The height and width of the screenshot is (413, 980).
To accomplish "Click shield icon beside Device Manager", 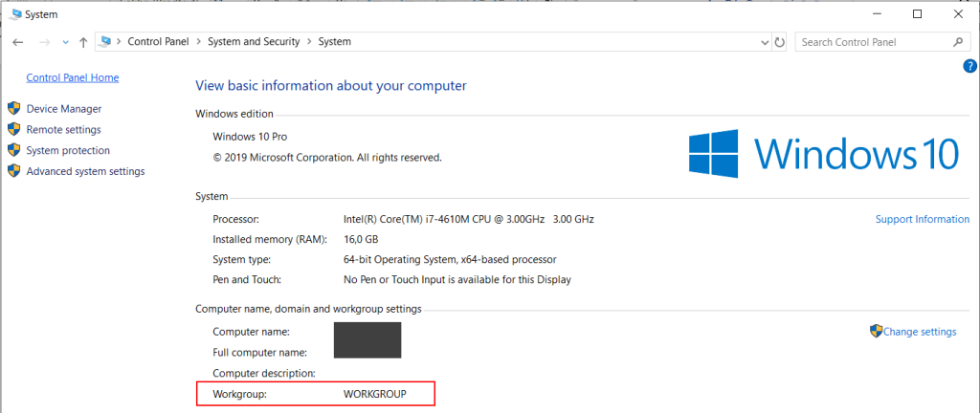I will 13,109.
